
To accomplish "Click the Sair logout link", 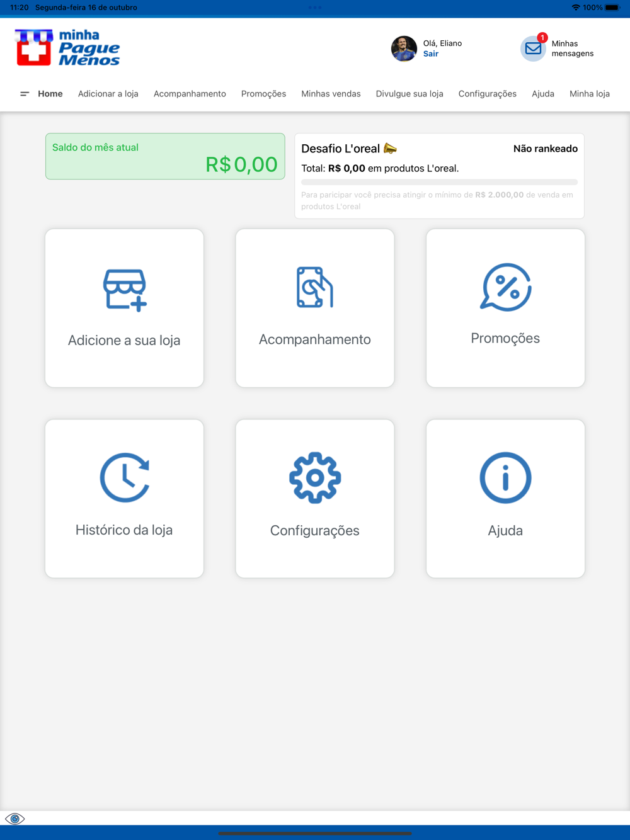I will point(431,54).
